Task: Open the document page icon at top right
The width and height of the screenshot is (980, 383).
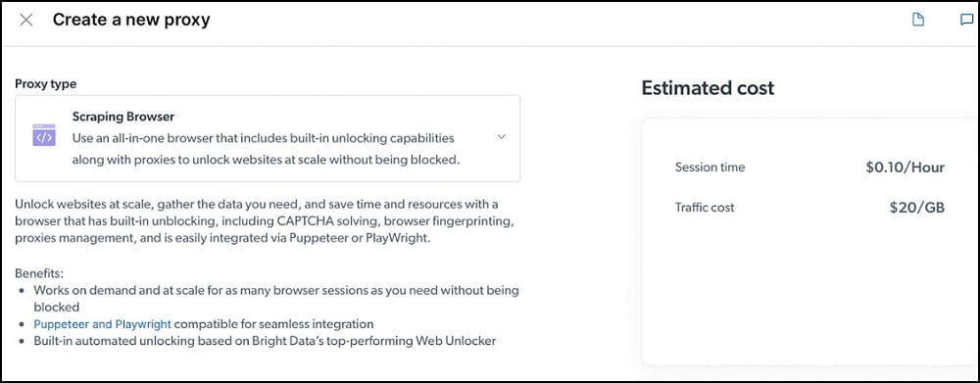Action: (917, 20)
